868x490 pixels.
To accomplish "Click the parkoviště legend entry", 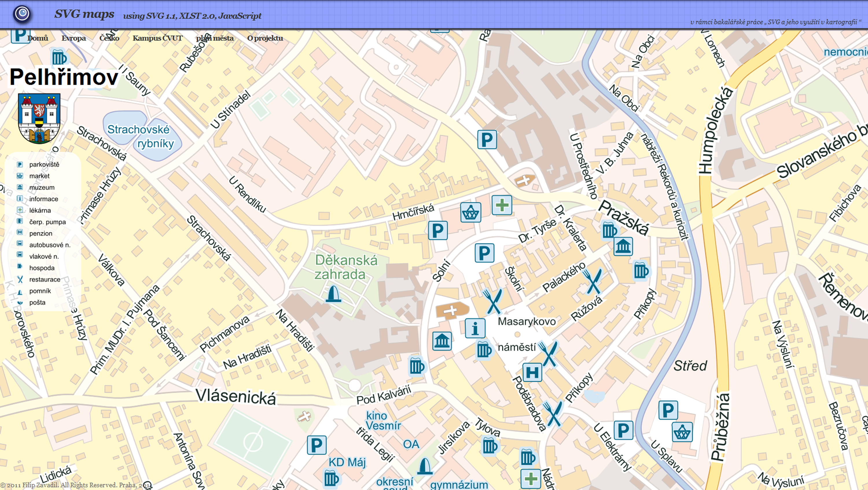I will point(38,164).
